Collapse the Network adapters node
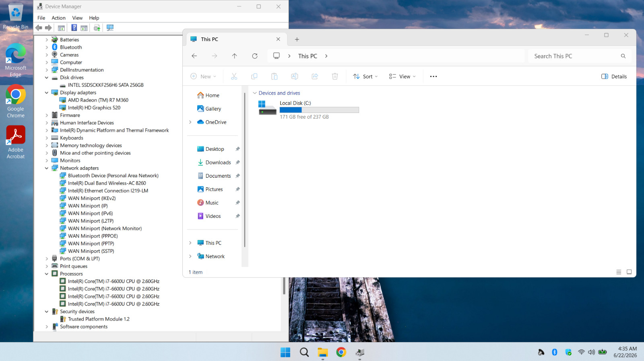 (47, 168)
